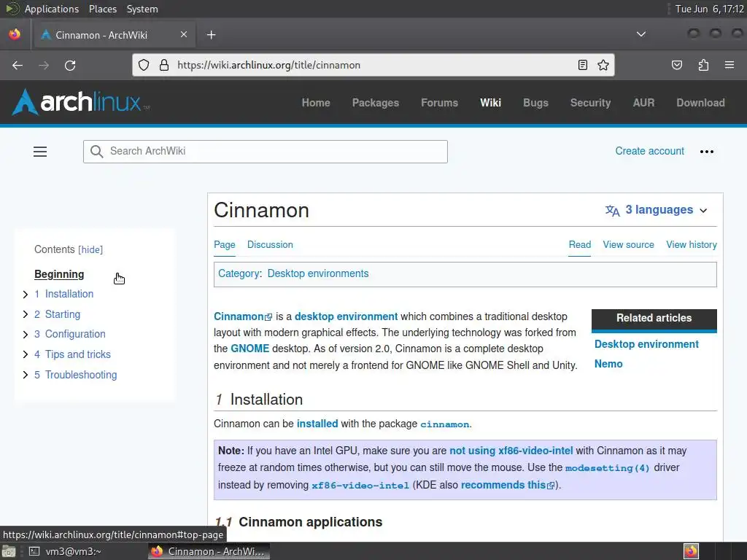The height and width of the screenshot is (560, 747).
Task: Open Nemo under Related articles
Action: tap(608, 364)
